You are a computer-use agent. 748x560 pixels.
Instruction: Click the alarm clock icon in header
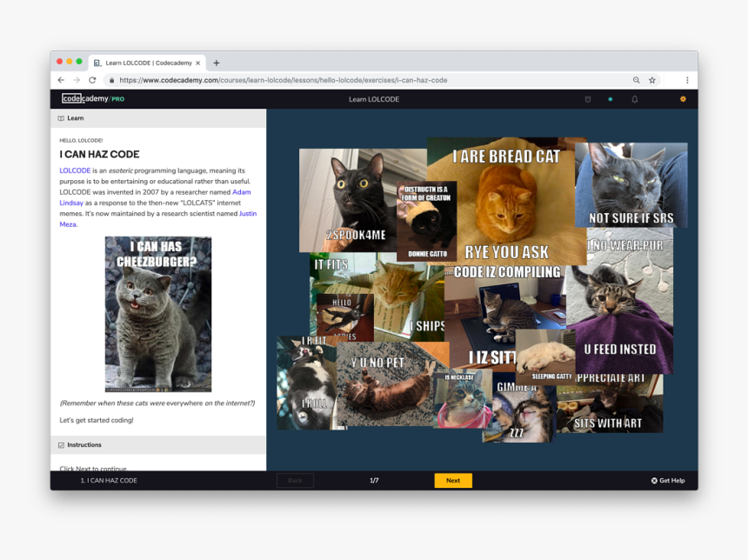[588, 99]
